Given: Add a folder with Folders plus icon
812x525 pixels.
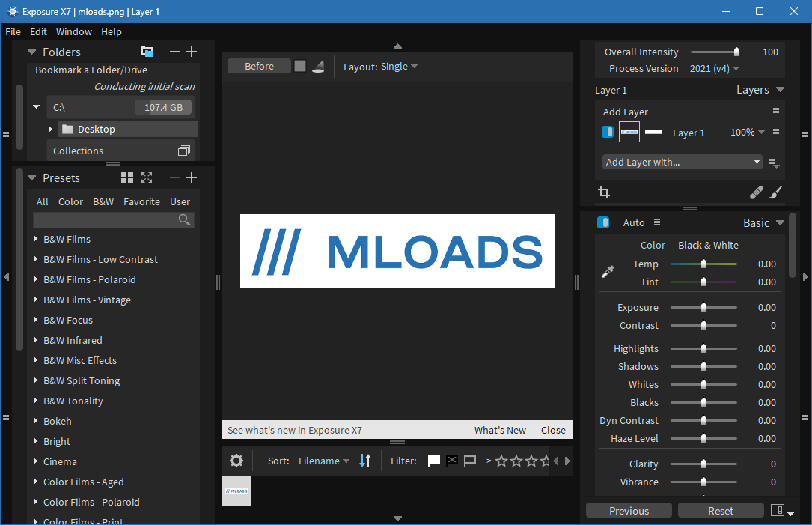Looking at the screenshot, I should (192, 52).
